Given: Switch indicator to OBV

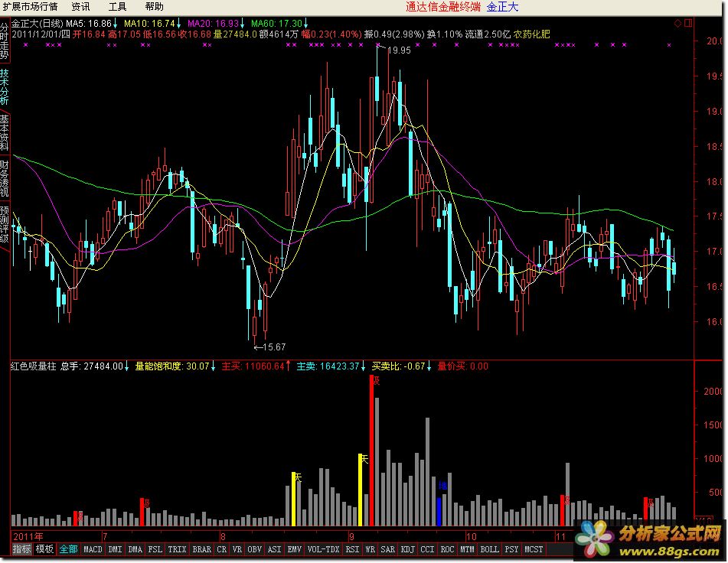Looking at the screenshot, I should [x=254, y=549].
